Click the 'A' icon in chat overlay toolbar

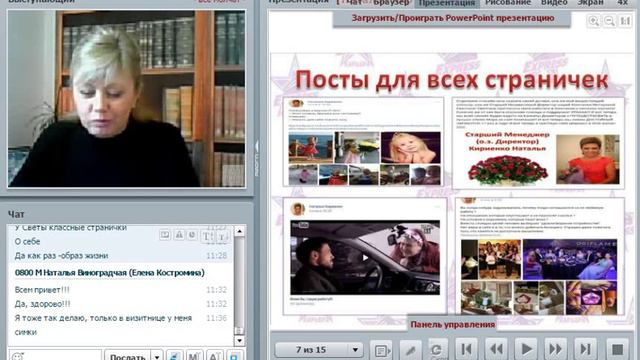click(179, 235)
